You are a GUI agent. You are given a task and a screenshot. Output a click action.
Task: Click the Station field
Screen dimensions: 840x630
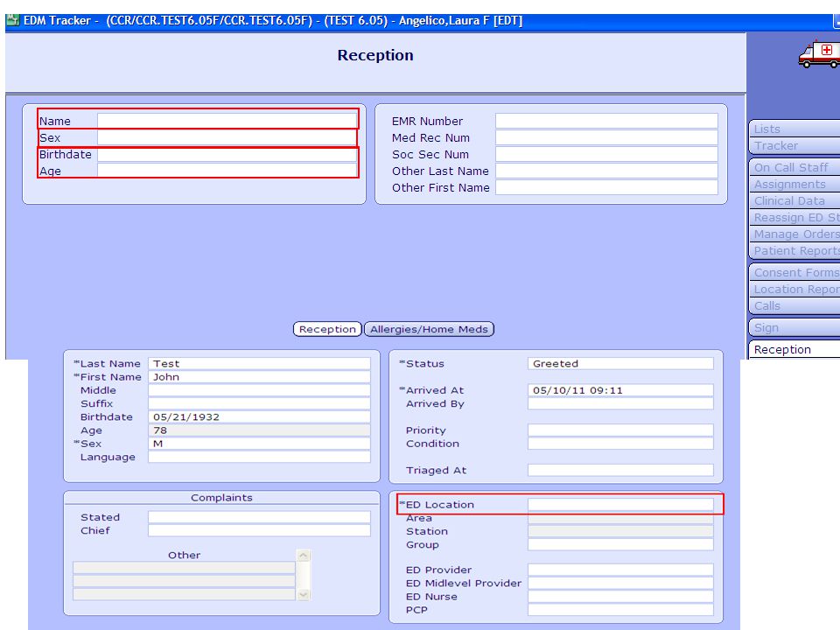tap(621, 531)
